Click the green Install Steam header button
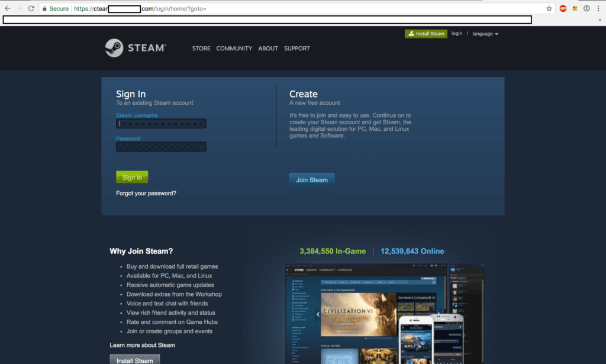606x364 pixels. [x=426, y=34]
